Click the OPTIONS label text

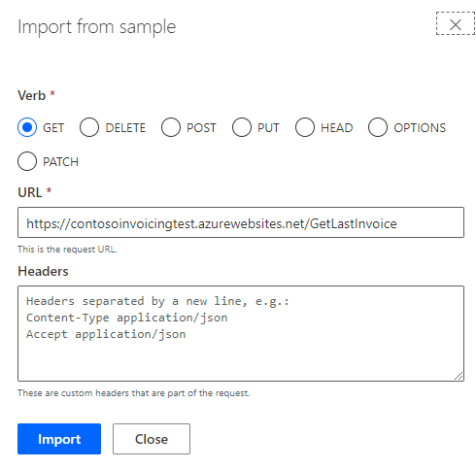point(420,128)
